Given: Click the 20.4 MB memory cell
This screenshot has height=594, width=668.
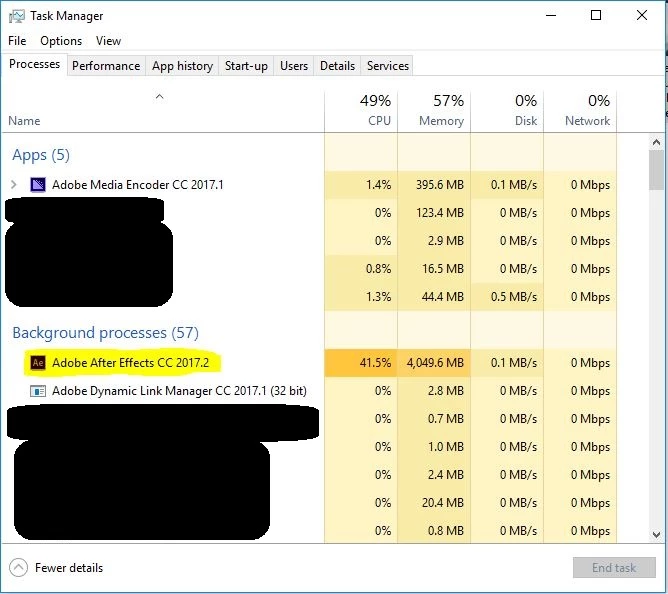Looking at the screenshot, I should tap(434, 503).
